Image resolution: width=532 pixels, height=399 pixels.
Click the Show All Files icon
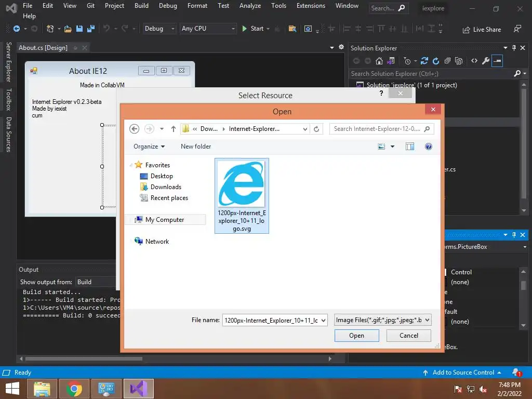click(x=459, y=61)
